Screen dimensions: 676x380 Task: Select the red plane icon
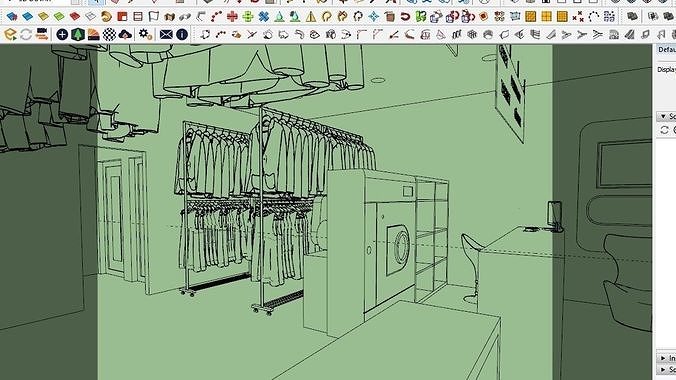coord(75,17)
